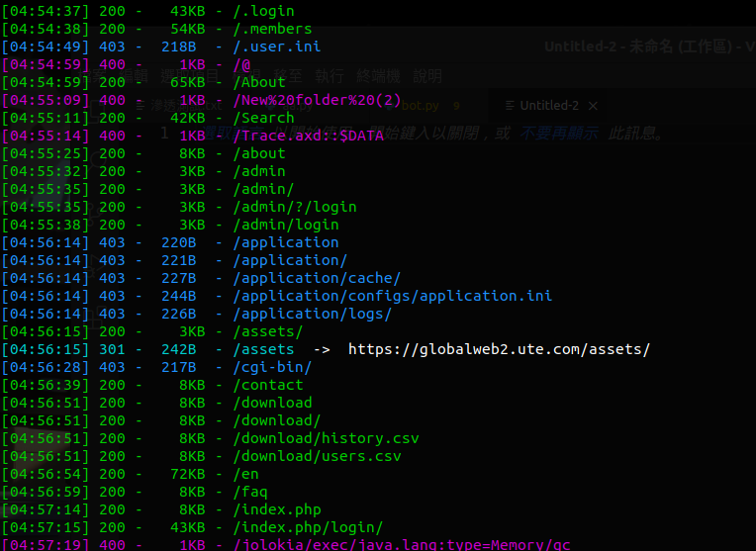
Task: Click the 65KB size value
Action: coord(188,82)
